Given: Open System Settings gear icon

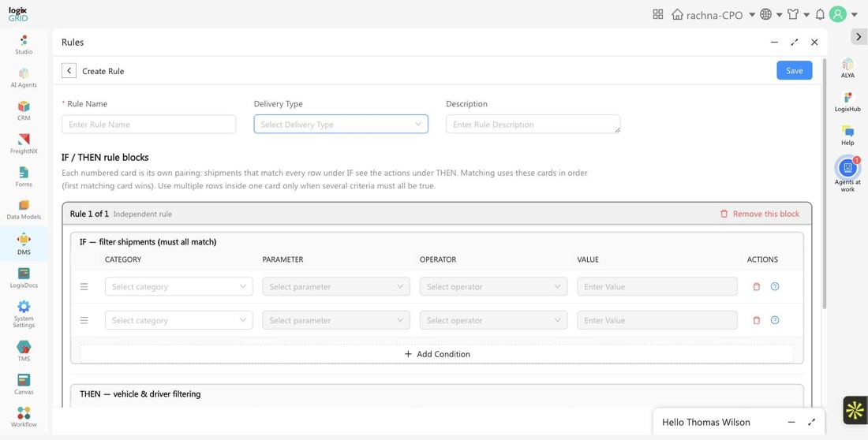Looking at the screenshot, I should coord(24,307).
